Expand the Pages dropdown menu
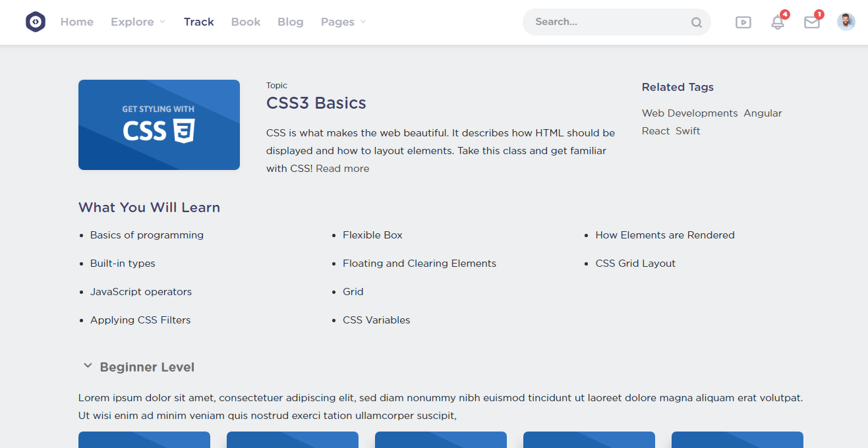The height and width of the screenshot is (448, 868). pyautogui.click(x=343, y=22)
